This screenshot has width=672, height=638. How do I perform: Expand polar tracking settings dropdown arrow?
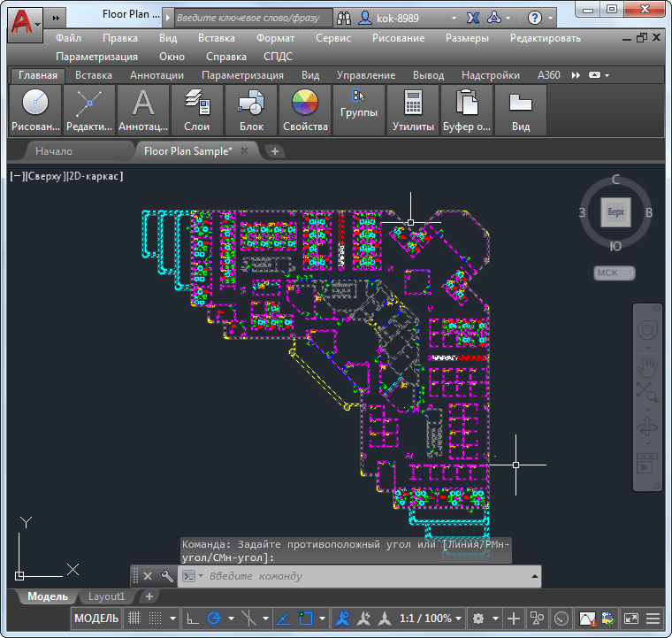(x=232, y=619)
